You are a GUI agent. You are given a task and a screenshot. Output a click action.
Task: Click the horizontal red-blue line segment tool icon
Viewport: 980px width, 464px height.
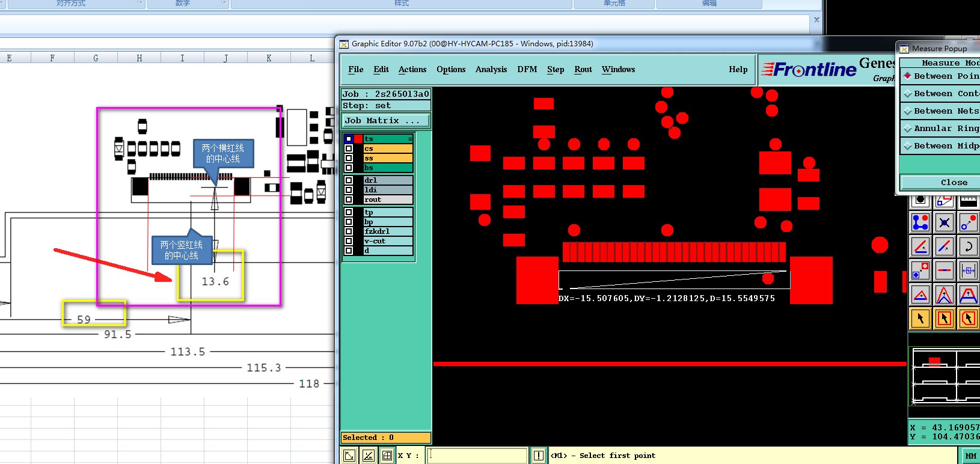click(944, 270)
